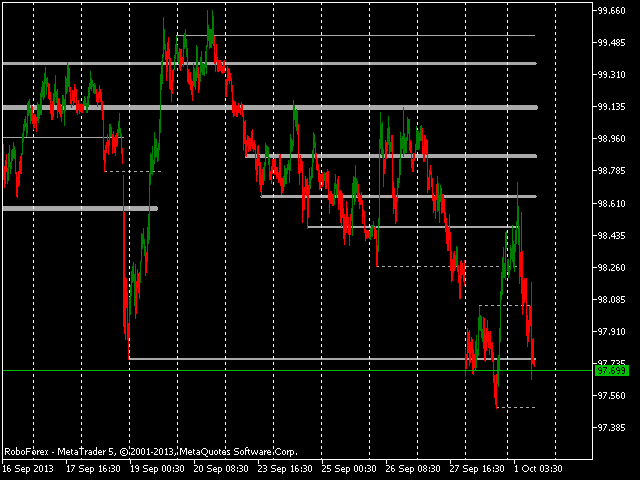The width and height of the screenshot is (640, 480).
Task: Click the 98.960 price scale label
Action: point(611,139)
